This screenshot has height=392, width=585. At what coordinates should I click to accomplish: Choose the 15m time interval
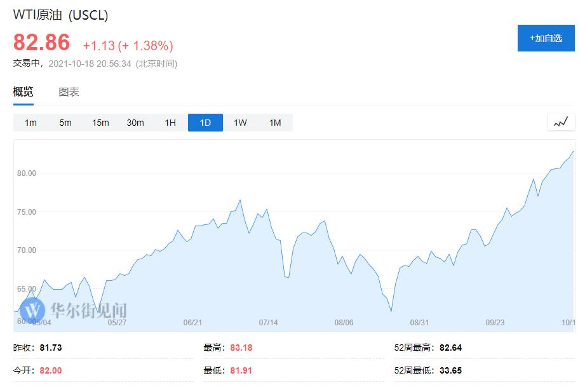(100, 123)
